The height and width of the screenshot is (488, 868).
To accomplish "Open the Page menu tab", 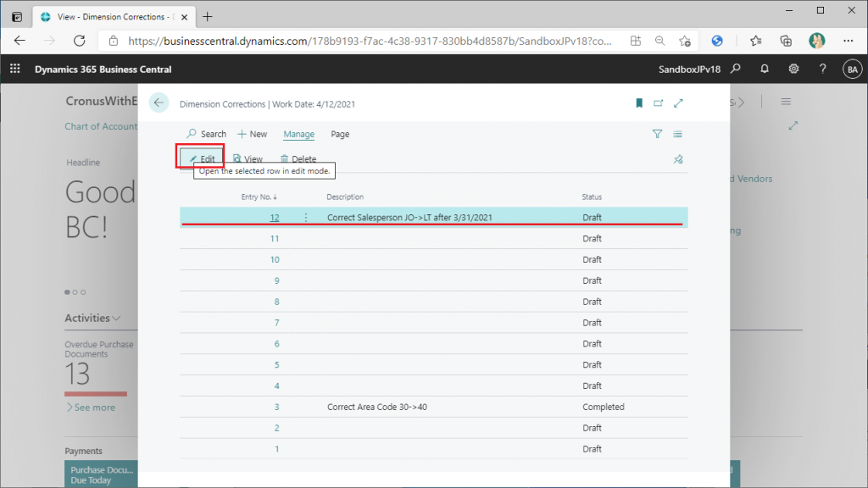I will (340, 134).
